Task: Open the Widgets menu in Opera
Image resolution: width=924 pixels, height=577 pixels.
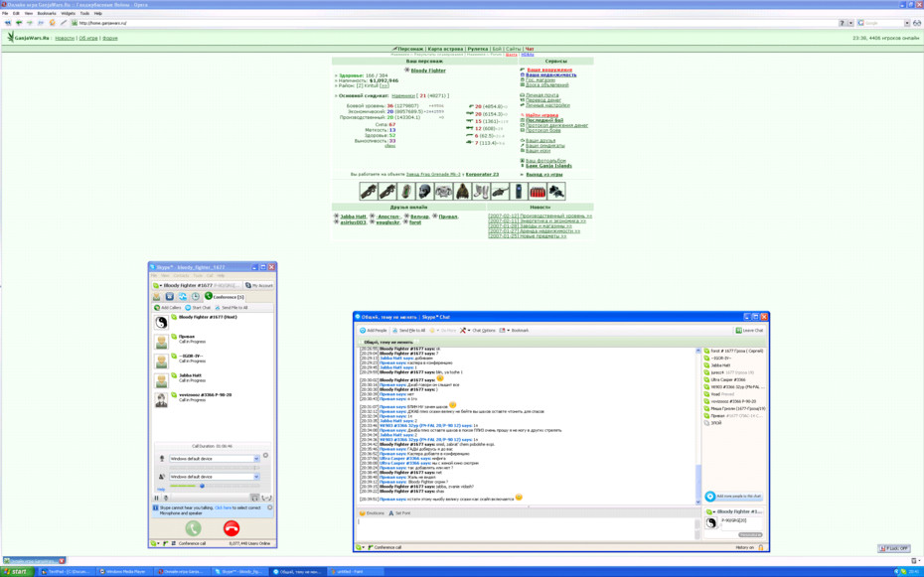Action: click(69, 13)
